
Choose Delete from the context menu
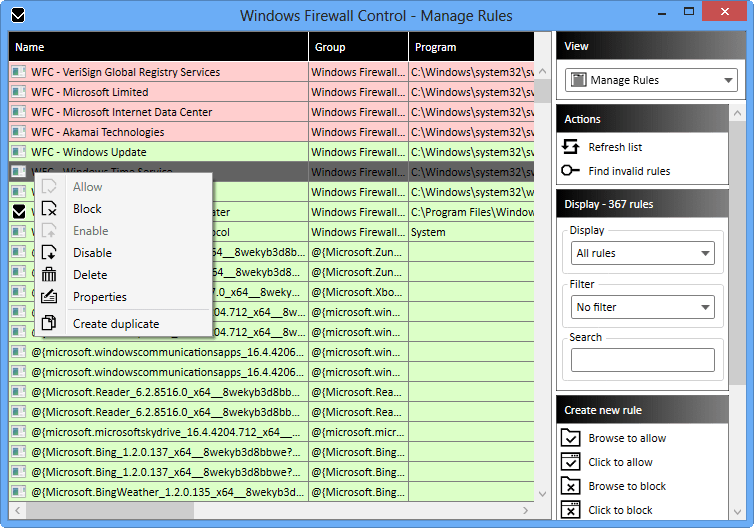click(124, 275)
